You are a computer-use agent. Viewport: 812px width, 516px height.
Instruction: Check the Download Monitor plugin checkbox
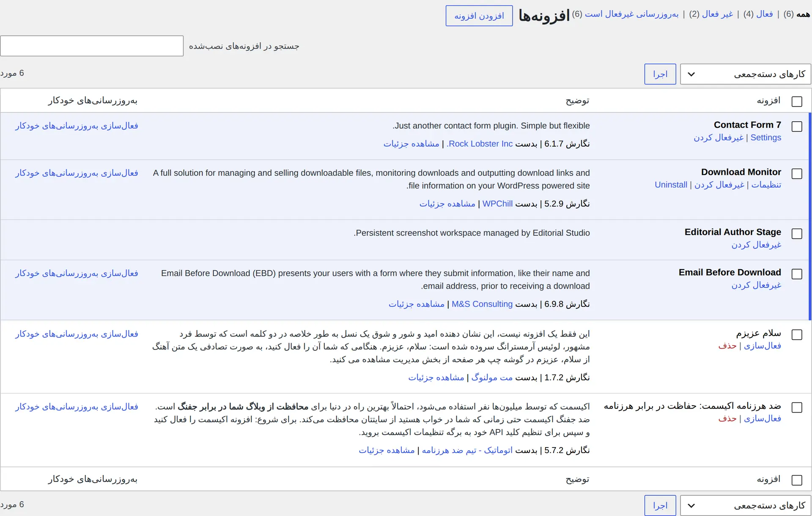pyautogui.click(x=797, y=174)
